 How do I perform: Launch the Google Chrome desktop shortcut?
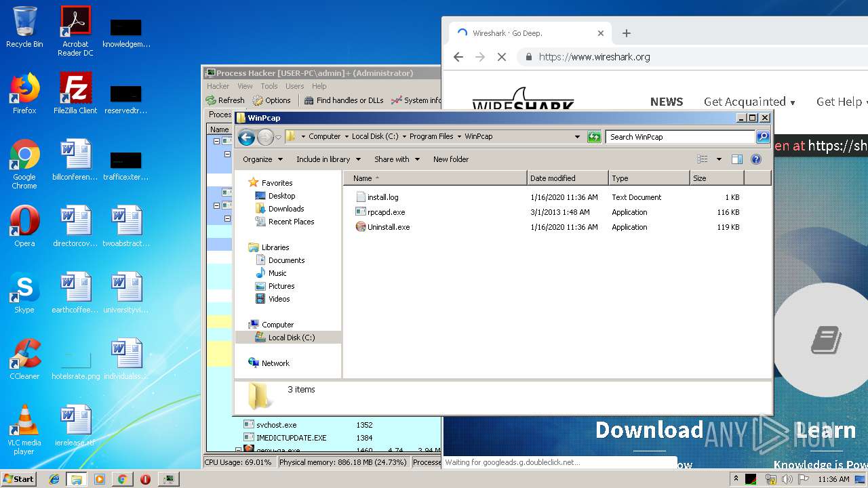[24, 165]
